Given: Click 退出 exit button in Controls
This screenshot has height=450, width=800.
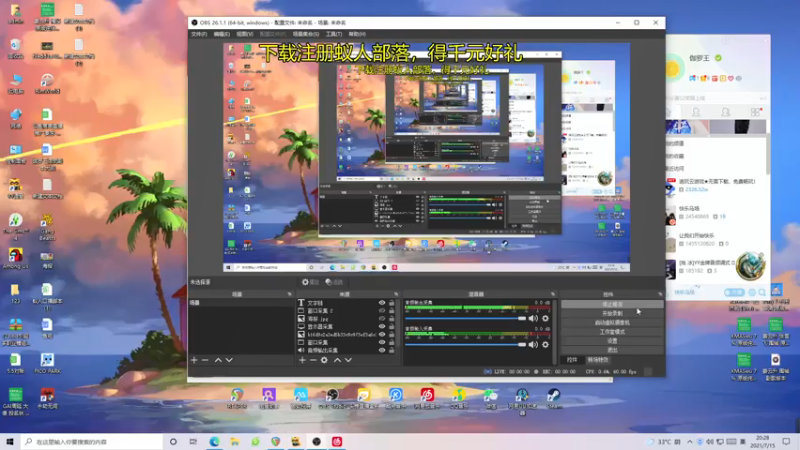Looking at the screenshot, I should click(612, 350).
